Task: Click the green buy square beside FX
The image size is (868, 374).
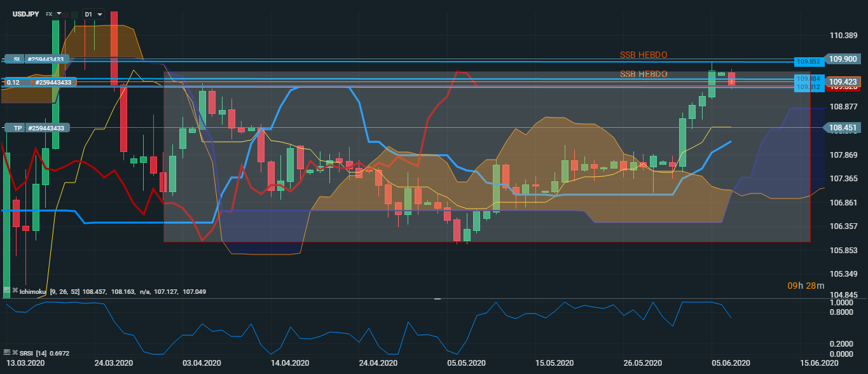Action: pyautogui.click(x=75, y=13)
